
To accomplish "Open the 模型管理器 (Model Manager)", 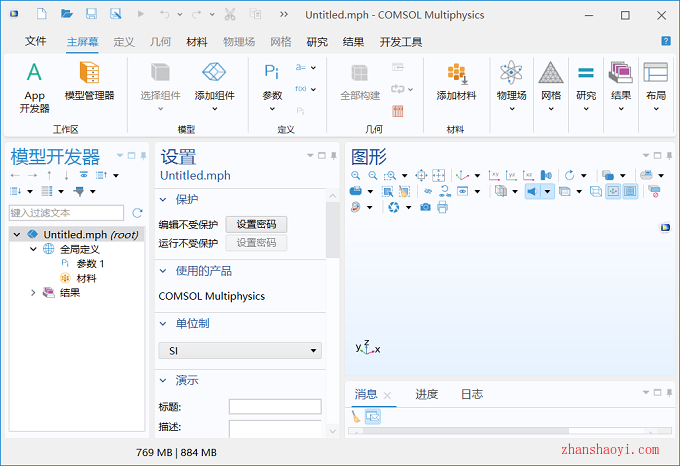I will (89, 81).
